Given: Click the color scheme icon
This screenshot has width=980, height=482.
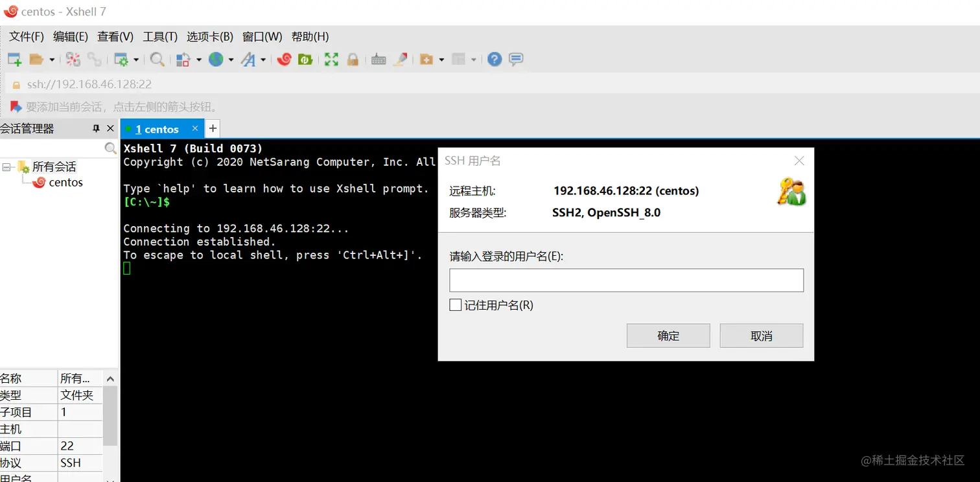Looking at the screenshot, I should (x=183, y=60).
